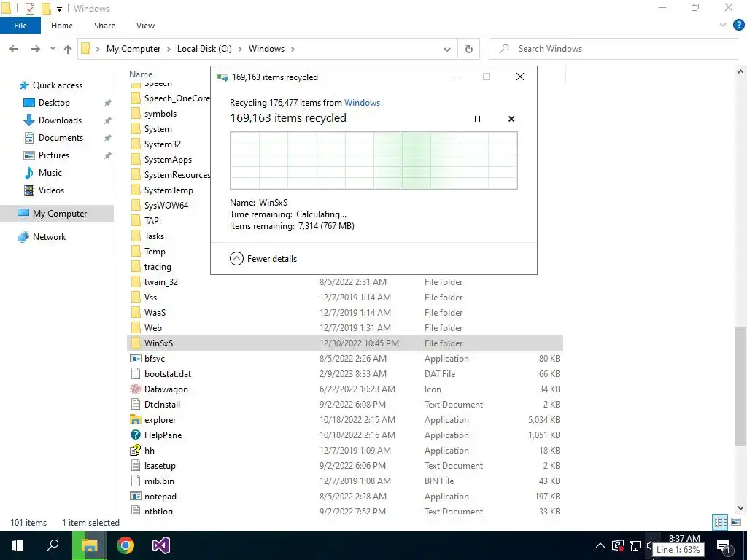Switch to large icons view layout

(x=736, y=522)
